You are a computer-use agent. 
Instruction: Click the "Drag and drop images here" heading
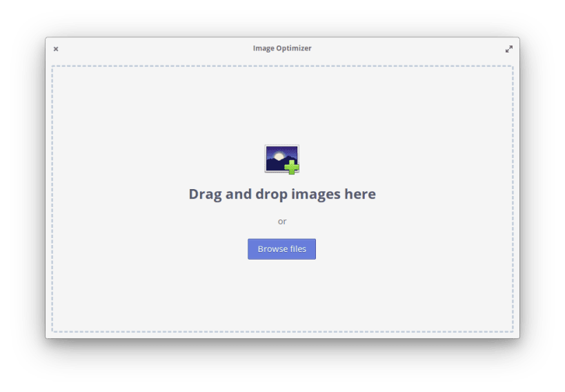pos(282,194)
